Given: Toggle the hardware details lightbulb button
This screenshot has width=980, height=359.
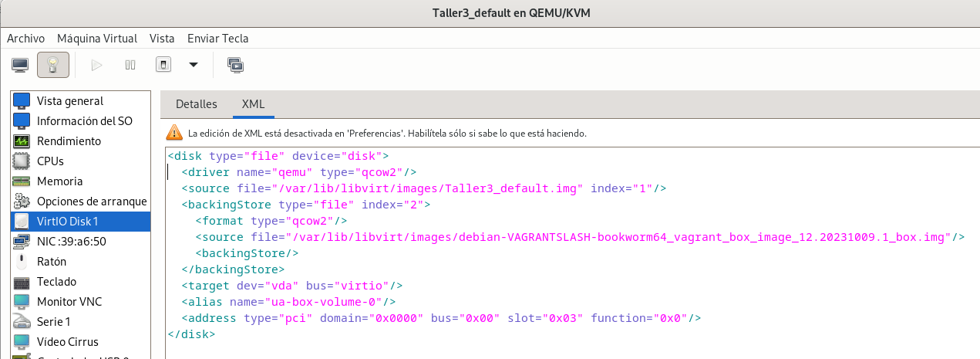Looking at the screenshot, I should pyautogui.click(x=53, y=65).
